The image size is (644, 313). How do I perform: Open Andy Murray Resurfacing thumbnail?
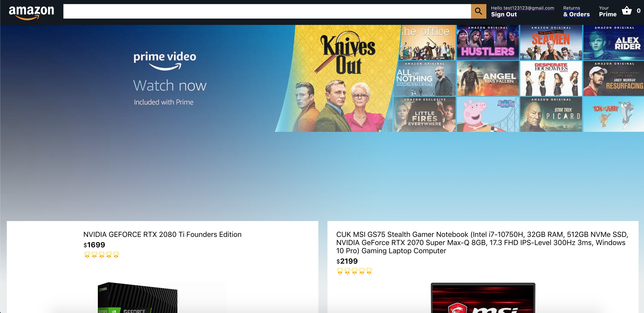tap(614, 79)
